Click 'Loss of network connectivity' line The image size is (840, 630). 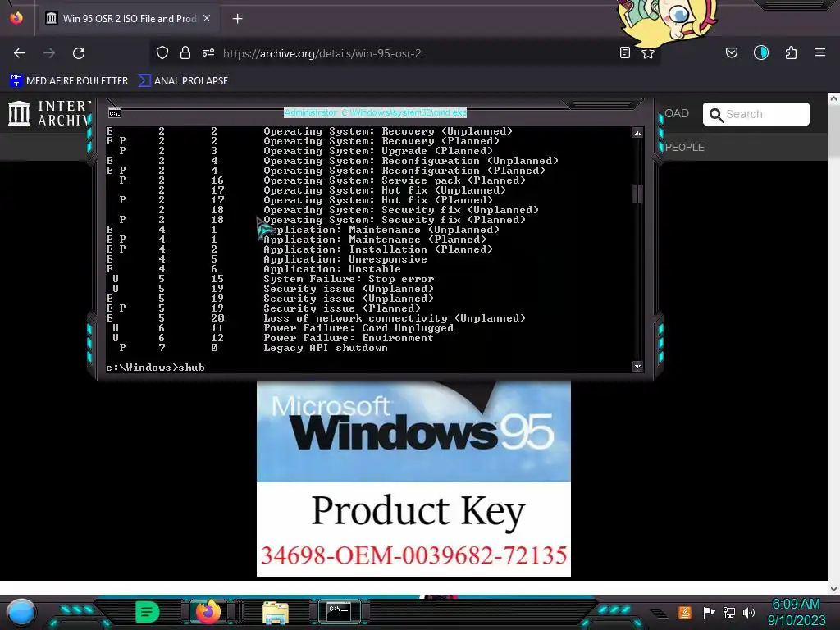point(395,318)
